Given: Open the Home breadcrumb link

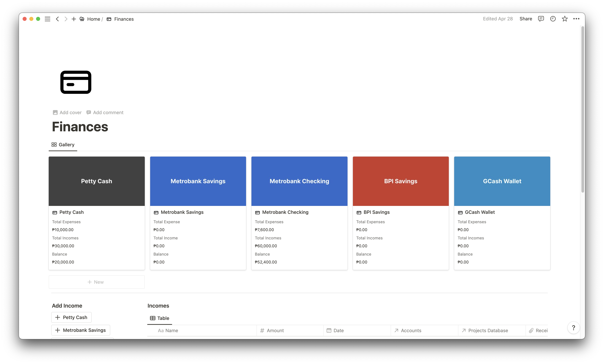Looking at the screenshot, I should (x=93, y=19).
